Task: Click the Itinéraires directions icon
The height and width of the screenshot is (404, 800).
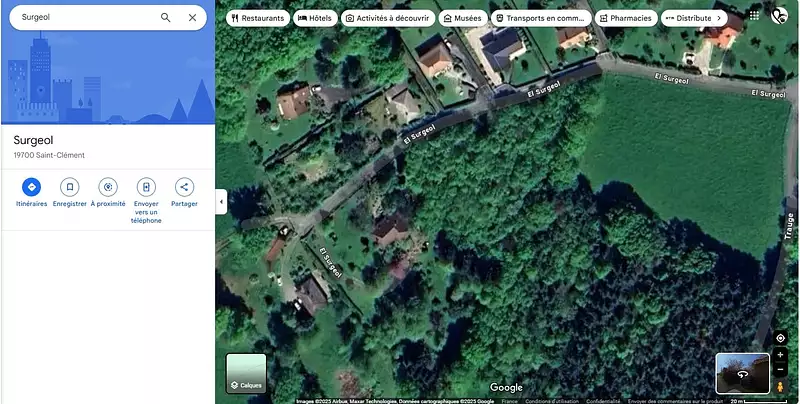Action: (x=31, y=187)
